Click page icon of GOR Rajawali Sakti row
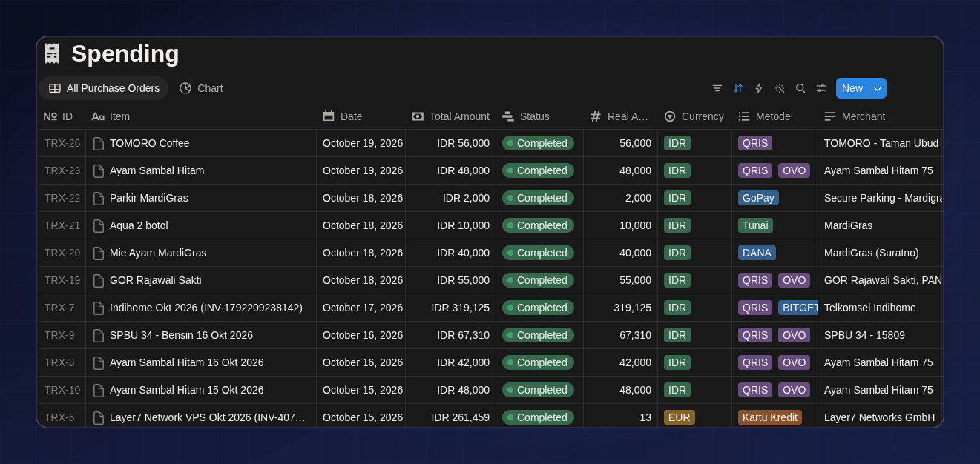Image resolution: width=980 pixels, height=464 pixels. 99,281
